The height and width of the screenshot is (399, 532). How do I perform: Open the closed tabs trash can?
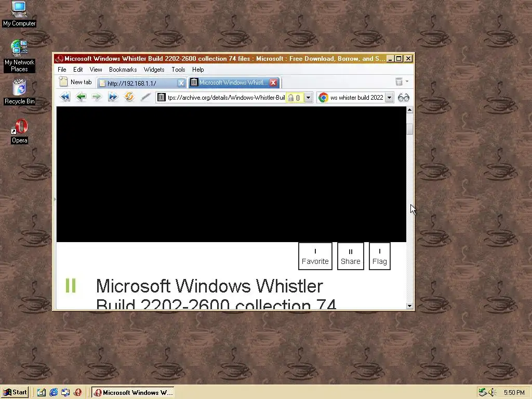click(399, 82)
